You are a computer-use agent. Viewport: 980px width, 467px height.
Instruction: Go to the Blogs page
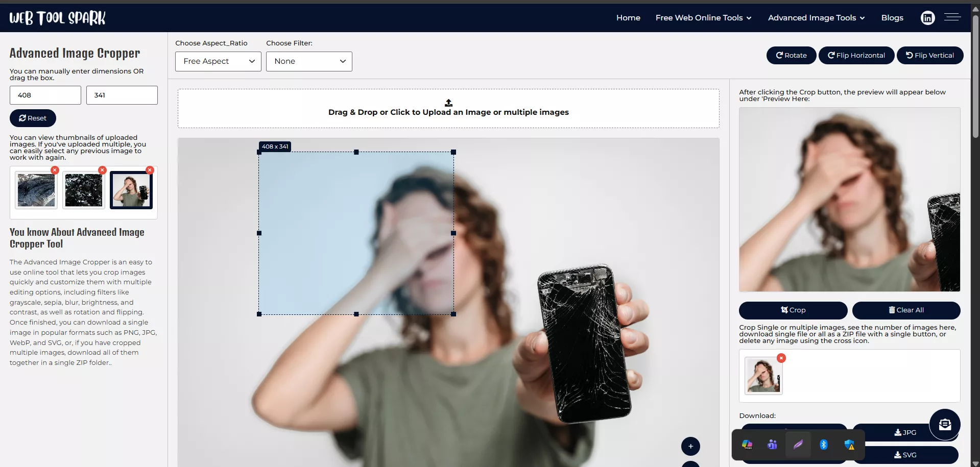click(892, 18)
